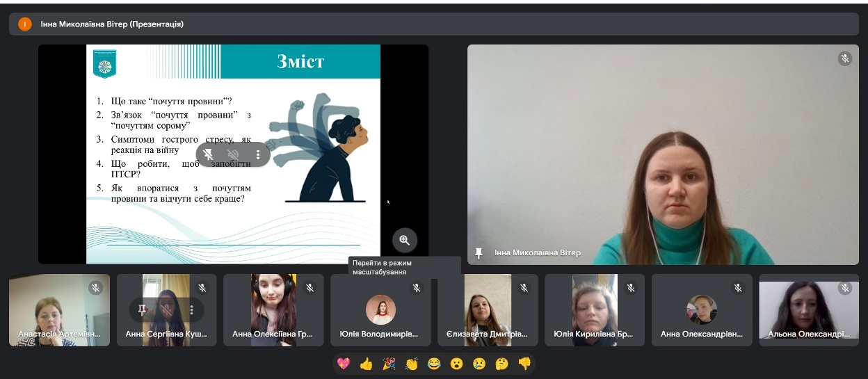
Task: Open three-dot options on Анна Сергіївна's tile
Action: pos(191,309)
